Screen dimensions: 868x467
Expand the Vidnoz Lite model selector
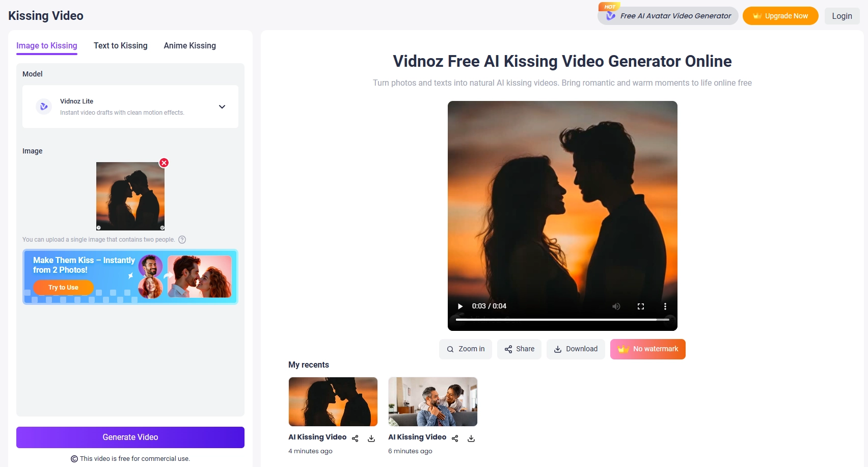[x=222, y=107]
